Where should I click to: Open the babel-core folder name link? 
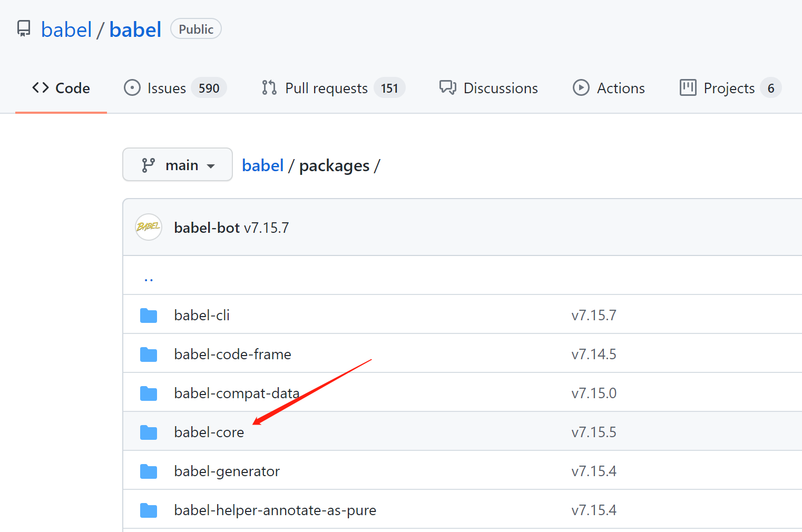click(209, 432)
